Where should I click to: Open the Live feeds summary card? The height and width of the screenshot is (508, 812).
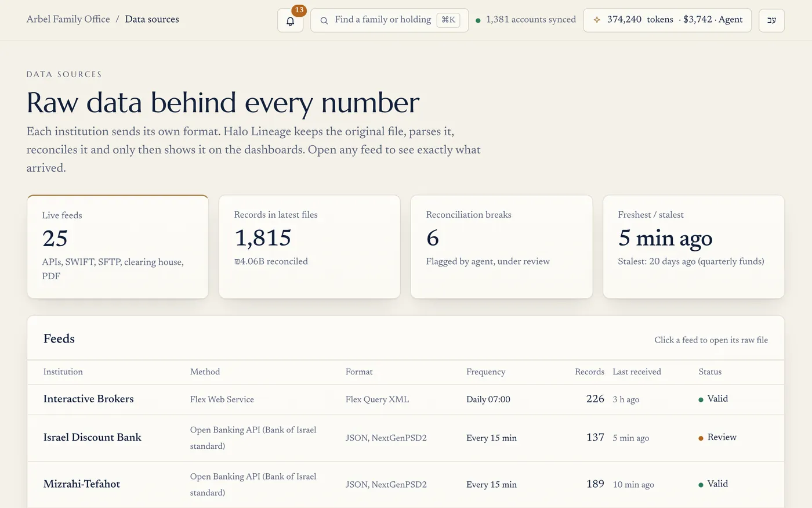(118, 247)
